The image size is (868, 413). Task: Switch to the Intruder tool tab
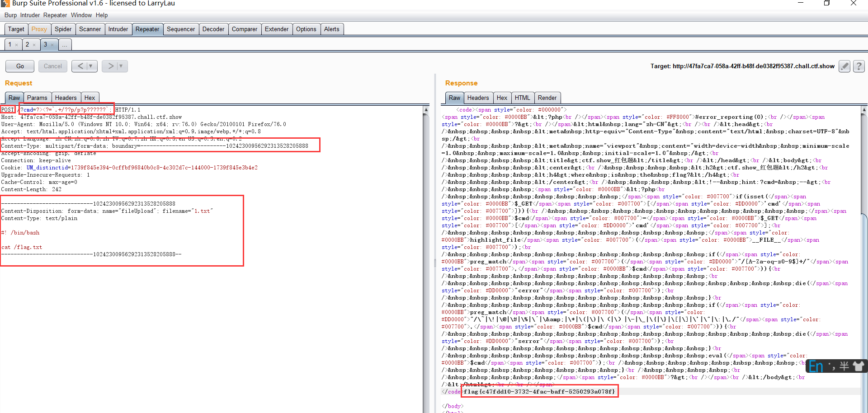(x=118, y=29)
